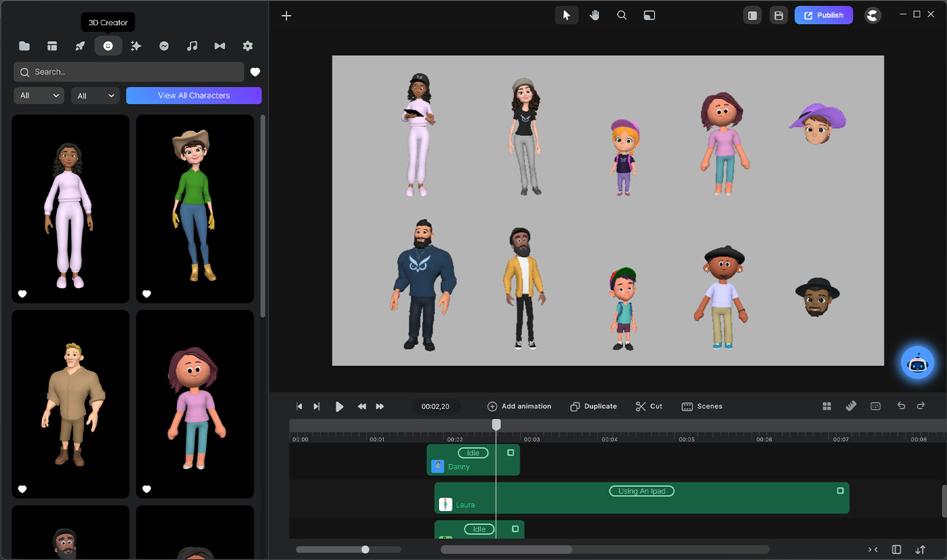This screenshot has height=560, width=947.
Task: Click the character search field
Action: click(129, 72)
